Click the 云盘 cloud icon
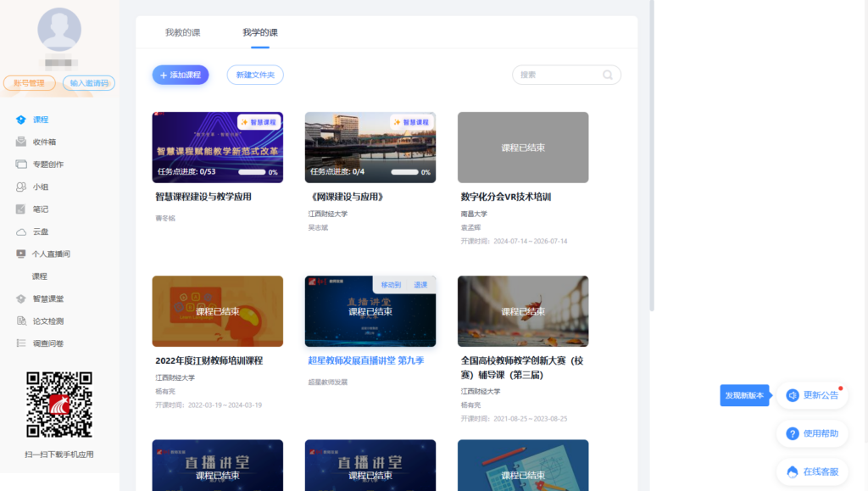This screenshot has width=868, height=491. pyautogui.click(x=21, y=232)
